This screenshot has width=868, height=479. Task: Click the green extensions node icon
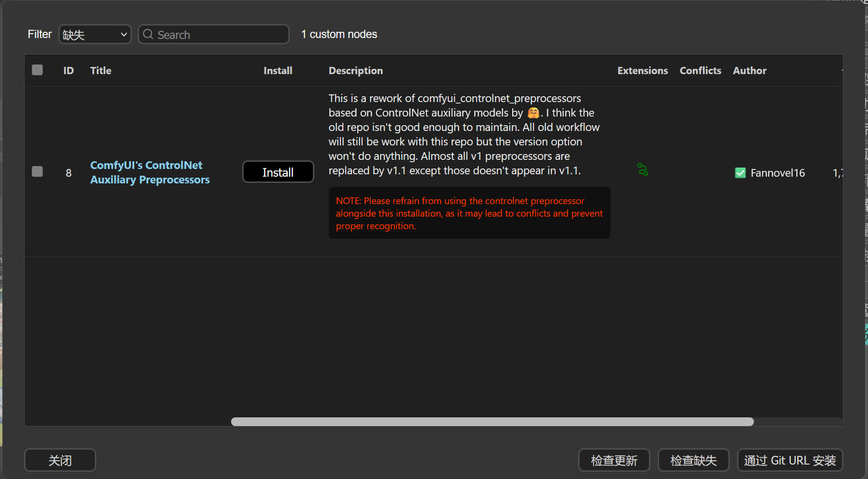click(642, 169)
